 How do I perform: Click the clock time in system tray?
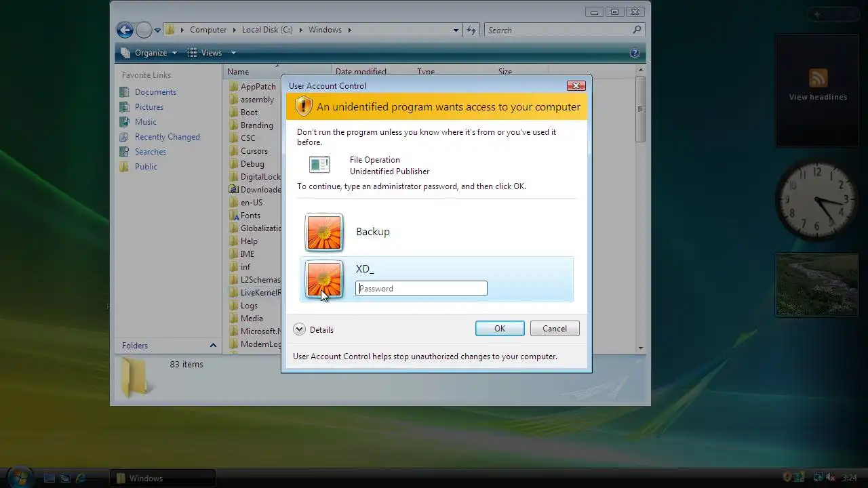point(850,478)
